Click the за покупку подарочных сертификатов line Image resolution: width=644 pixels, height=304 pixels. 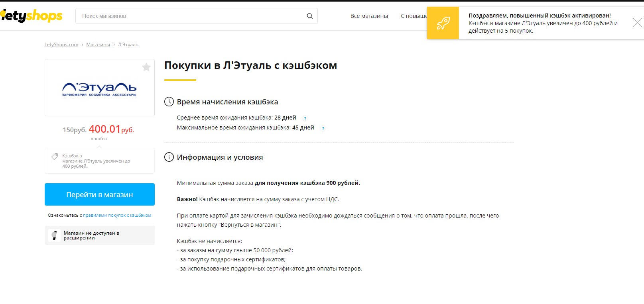(231, 259)
